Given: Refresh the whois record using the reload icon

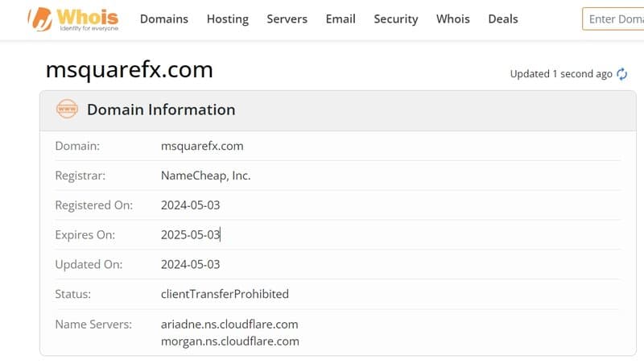Looking at the screenshot, I should tap(621, 74).
